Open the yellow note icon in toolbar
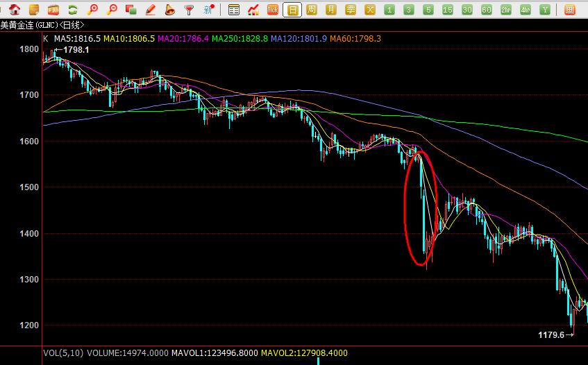588x365 pixels. coord(34,10)
